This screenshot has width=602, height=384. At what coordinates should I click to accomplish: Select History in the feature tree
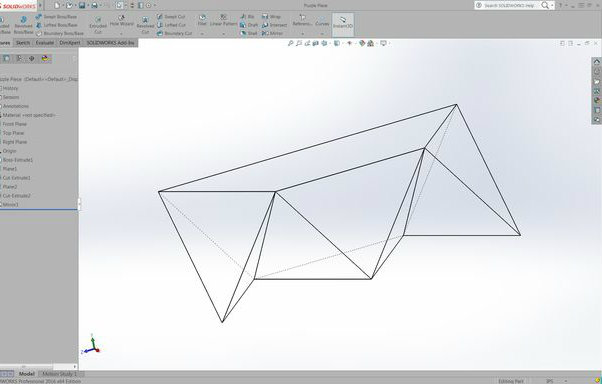coord(10,88)
